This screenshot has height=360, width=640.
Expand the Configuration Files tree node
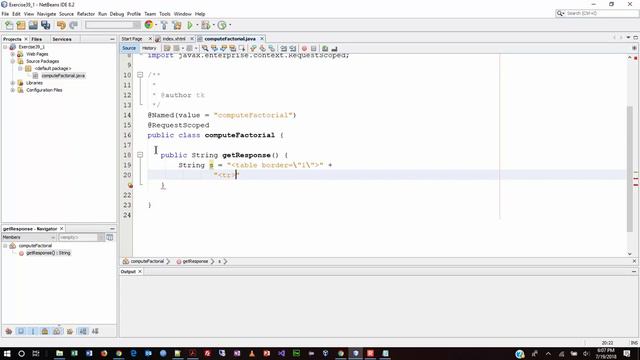(x=13, y=90)
